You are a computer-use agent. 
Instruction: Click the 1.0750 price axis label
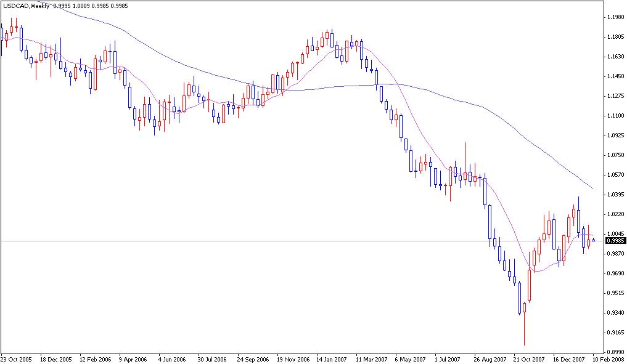616,155
